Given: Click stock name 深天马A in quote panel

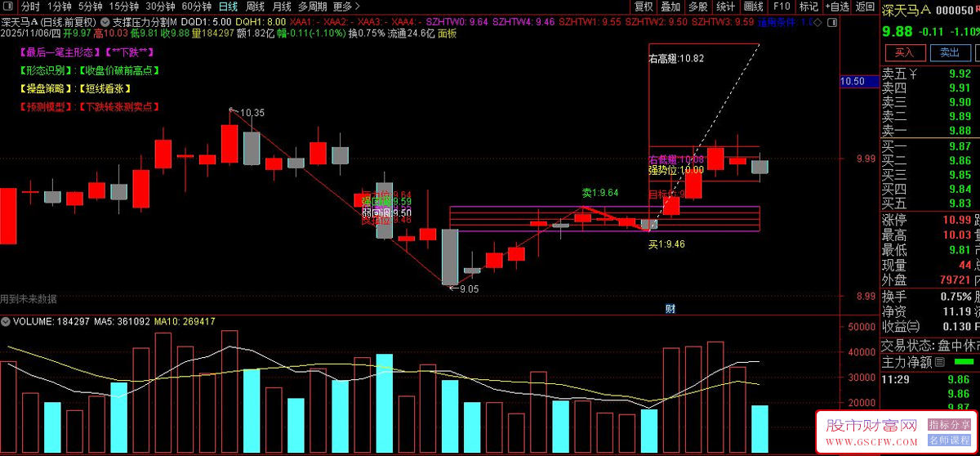Looking at the screenshot, I should click(x=906, y=11).
